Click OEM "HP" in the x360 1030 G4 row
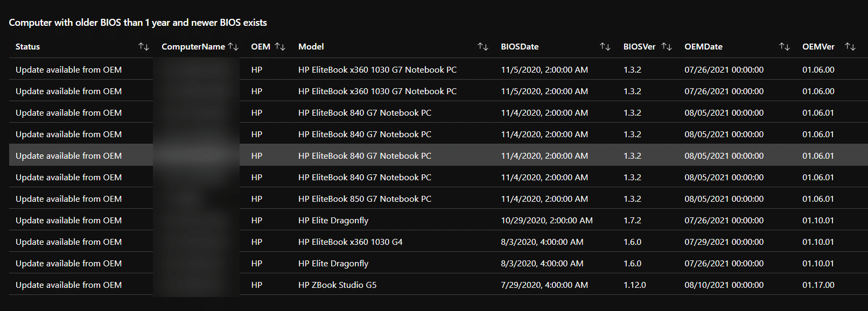Screen dimensions: 868x311 tap(257, 242)
